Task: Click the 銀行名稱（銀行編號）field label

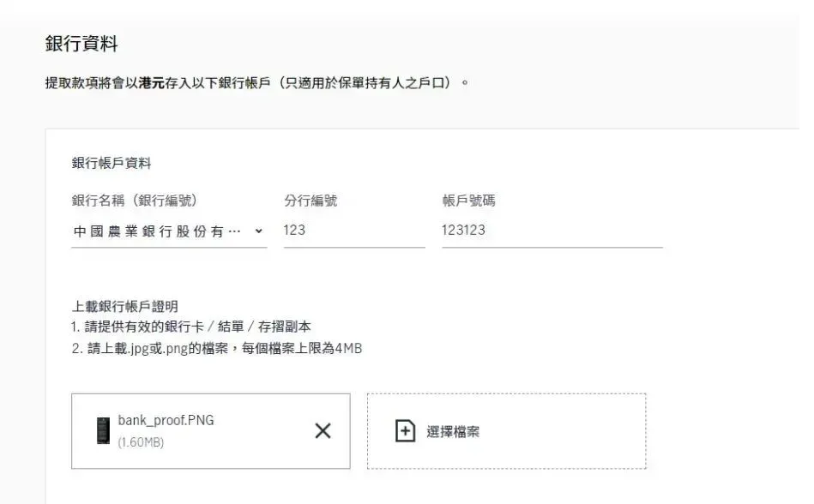Action: pyautogui.click(x=135, y=201)
